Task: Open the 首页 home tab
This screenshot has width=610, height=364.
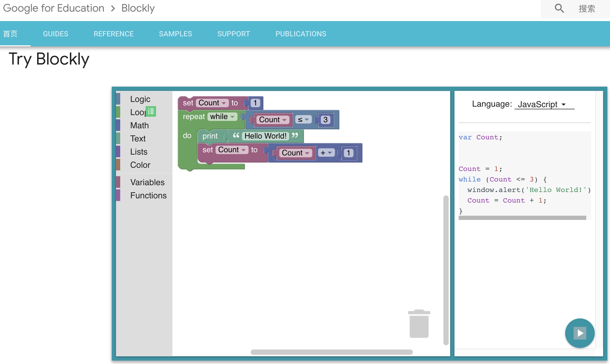Action: (10, 34)
